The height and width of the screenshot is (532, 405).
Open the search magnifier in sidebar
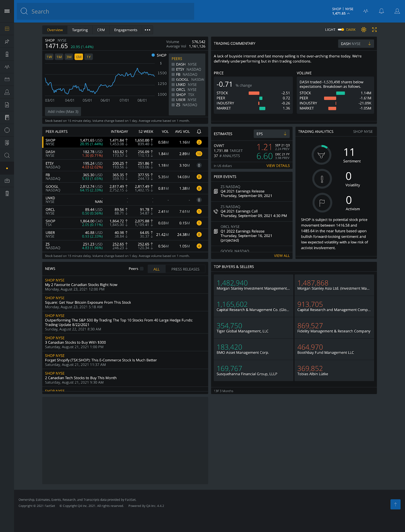[7, 155]
